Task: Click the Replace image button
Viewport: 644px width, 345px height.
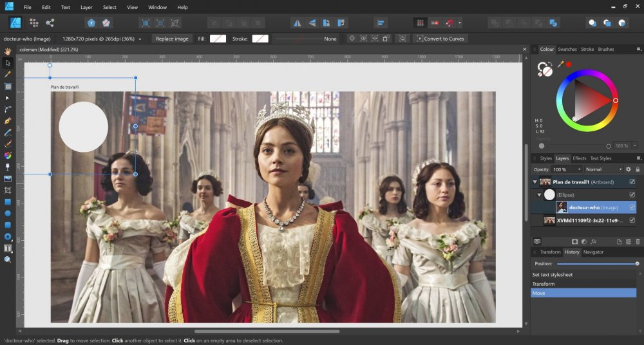Action: [173, 39]
